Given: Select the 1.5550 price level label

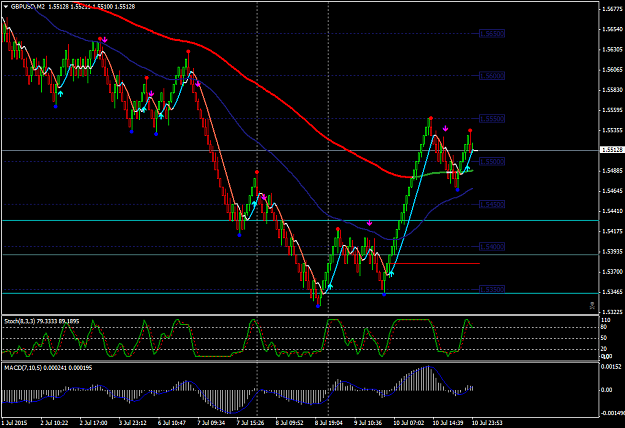Looking at the screenshot, I should coord(492,119).
